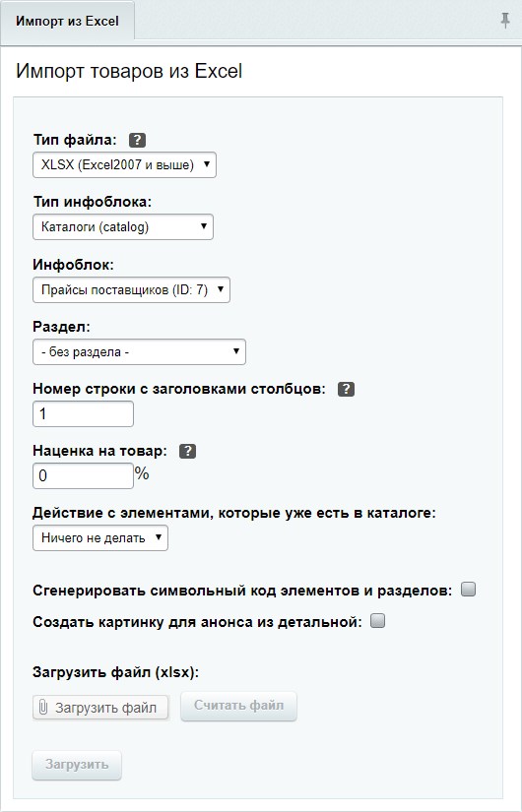Switch to the Импорт из Excel tab
522x812 pixels.
coord(67,22)
